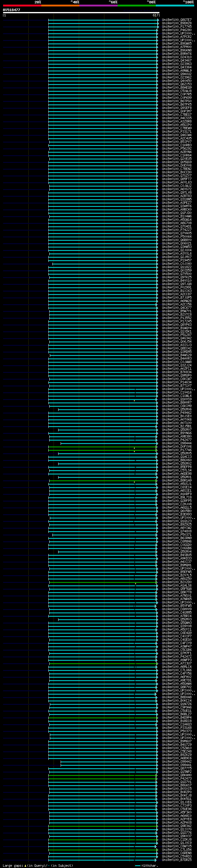Open the UniRef100_O23963 label
The width and height of the screenshot is (197, 868).
[176, 64]
